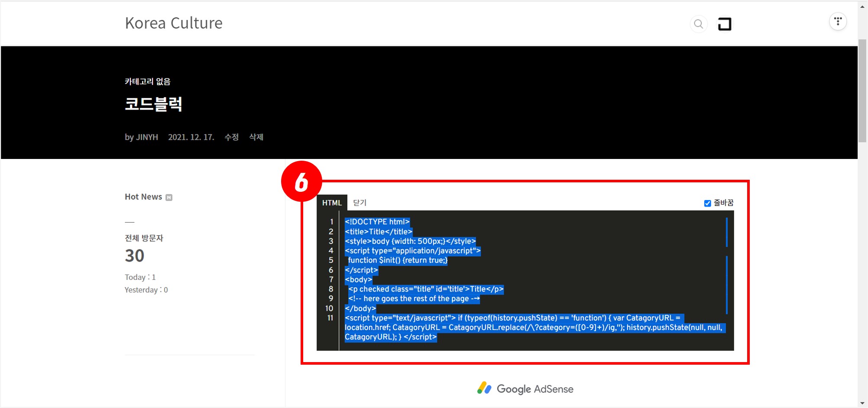
Task: Open the Hot News category link
Action: [143, 197]
